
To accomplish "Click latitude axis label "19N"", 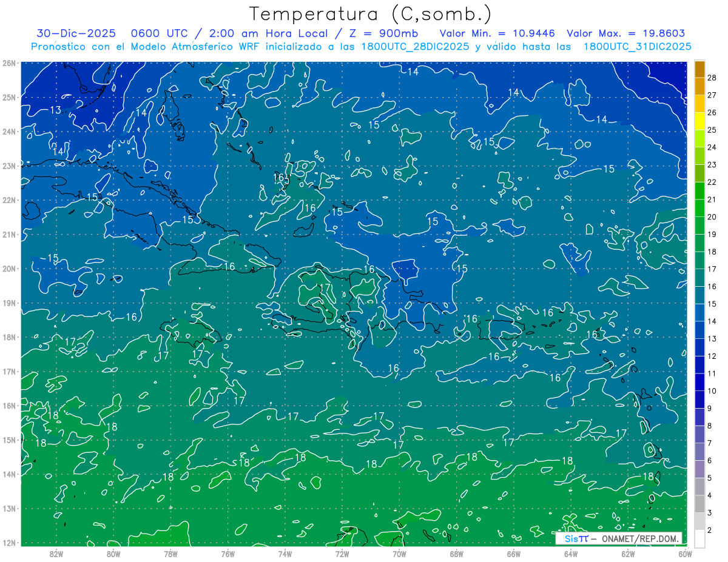I will 9,303.
